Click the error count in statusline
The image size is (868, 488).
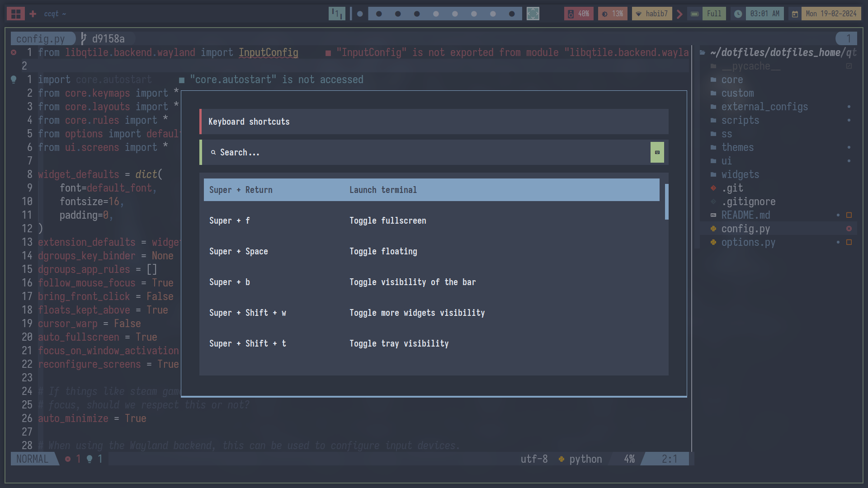pyautogui.click(x=73, y=459)
